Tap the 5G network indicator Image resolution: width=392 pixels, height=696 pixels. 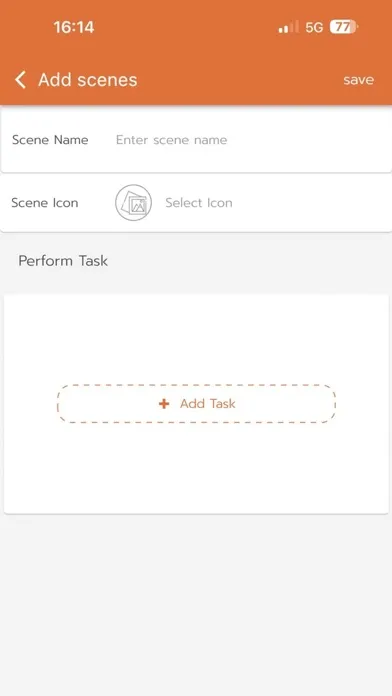coord(314,28)
